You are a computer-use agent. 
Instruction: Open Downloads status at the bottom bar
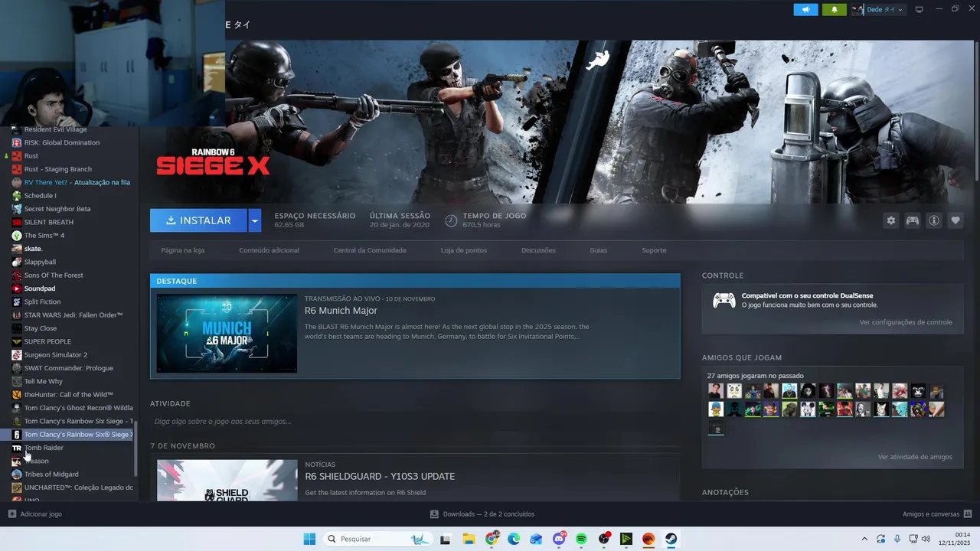point(482,514)
